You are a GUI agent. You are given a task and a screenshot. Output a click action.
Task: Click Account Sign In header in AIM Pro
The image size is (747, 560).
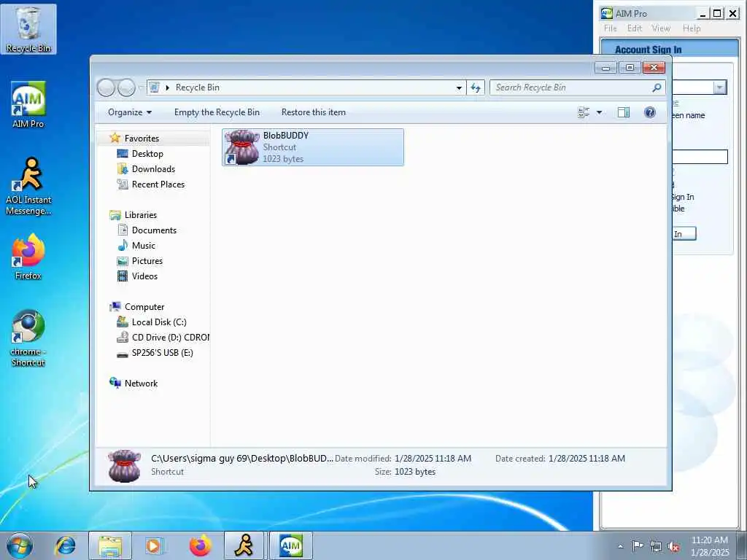coord(648,50)
